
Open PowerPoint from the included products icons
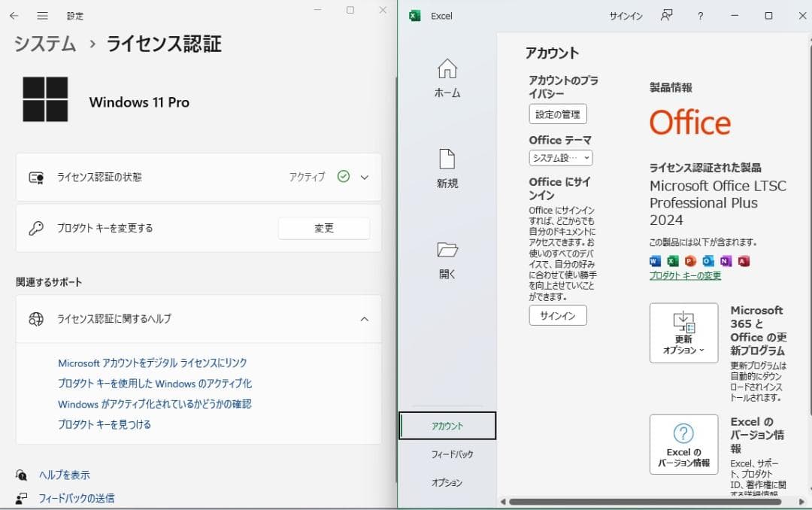click(x=689, y=260)
